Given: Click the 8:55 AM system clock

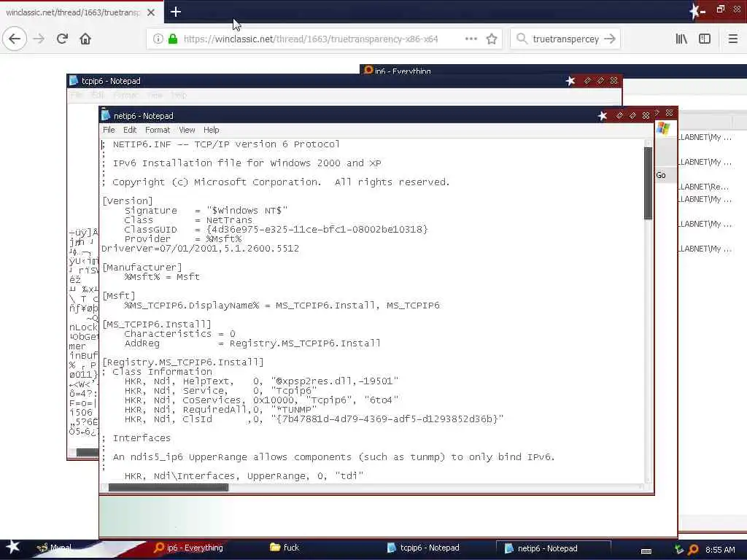Looking at the screenshot, I should click(x=720, y=550).
